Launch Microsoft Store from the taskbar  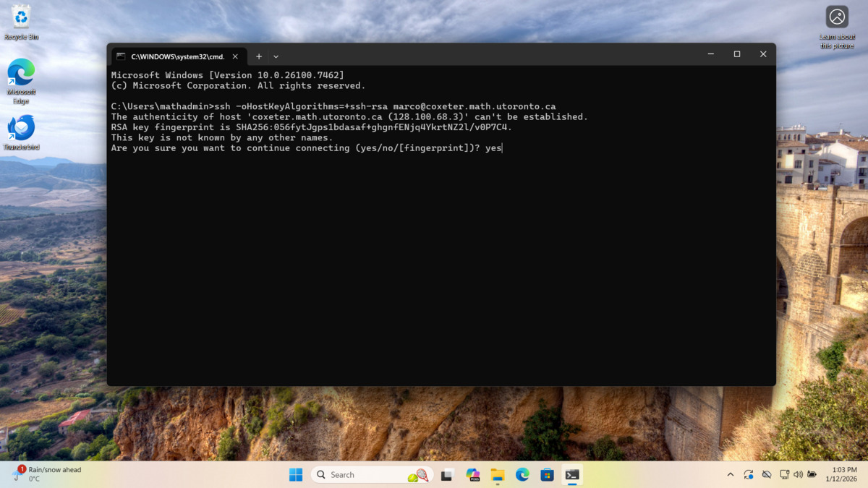pyautogui.click(x=547, y=474)
